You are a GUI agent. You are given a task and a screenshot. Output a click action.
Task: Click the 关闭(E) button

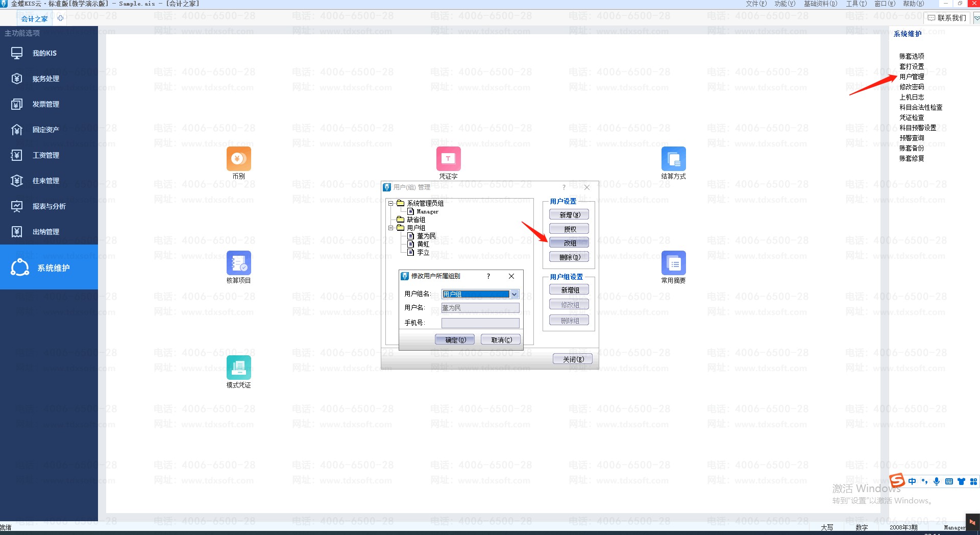[x=573, y=359]
